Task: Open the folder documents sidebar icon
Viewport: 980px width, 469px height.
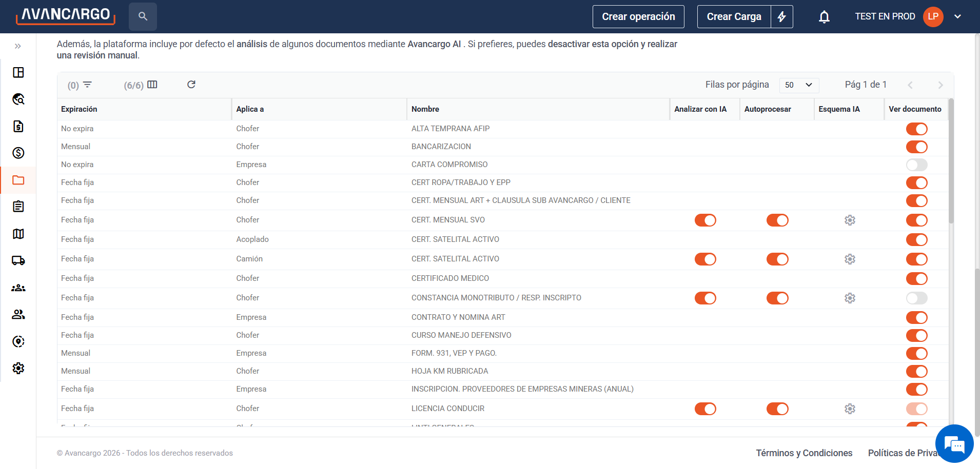Action: click(18, 180)
